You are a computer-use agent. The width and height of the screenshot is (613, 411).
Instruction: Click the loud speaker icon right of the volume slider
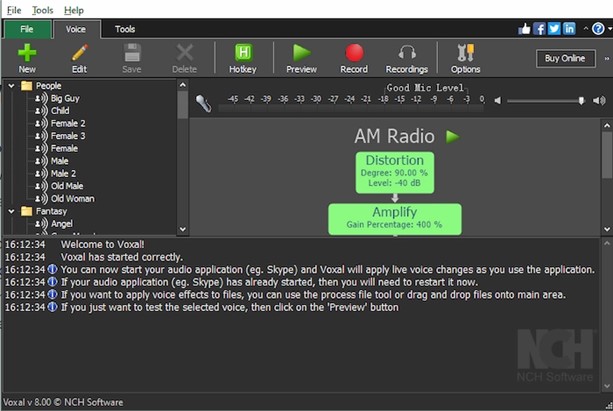click(x=599, y=101)
